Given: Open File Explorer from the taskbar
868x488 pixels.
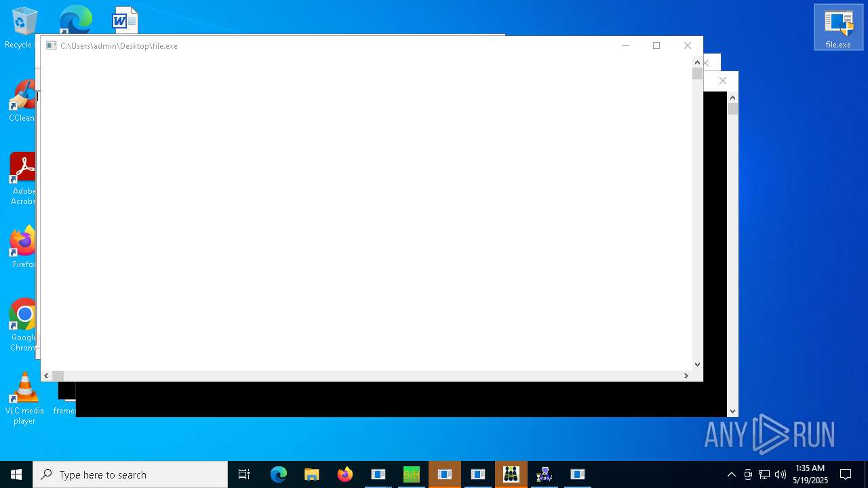Looking at the screenshot, I should click(x=312, y=474).
